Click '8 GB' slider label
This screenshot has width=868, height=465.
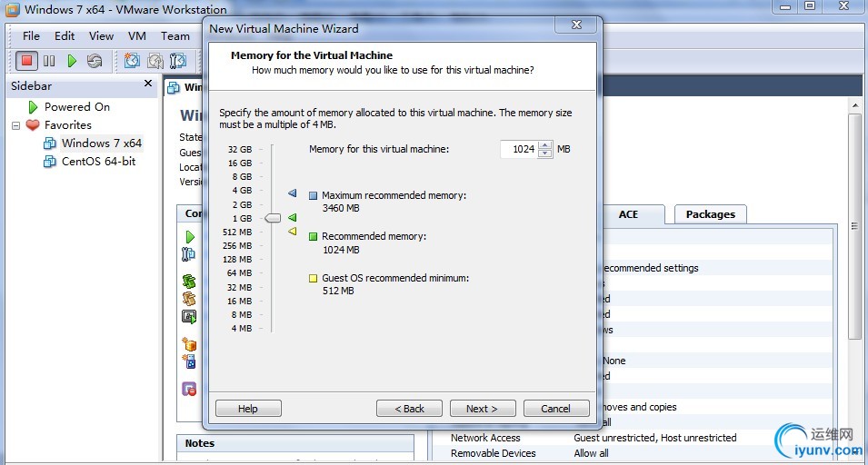click(x=242, y=176)
